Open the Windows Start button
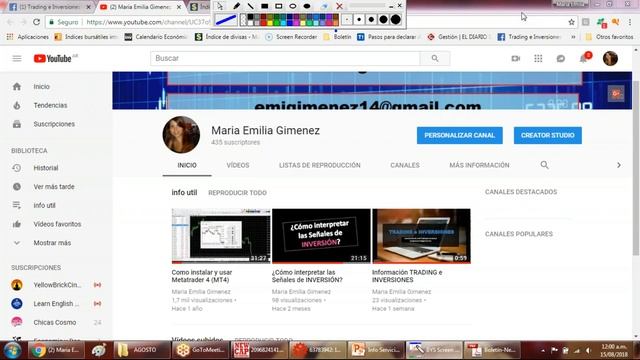 pyautogui.click(x=12, y=350)
